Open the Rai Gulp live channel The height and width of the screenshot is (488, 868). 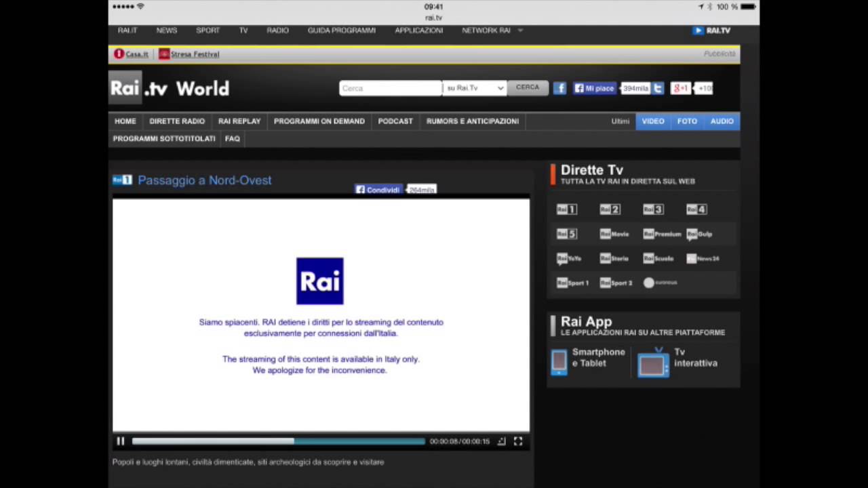point(699,234)
